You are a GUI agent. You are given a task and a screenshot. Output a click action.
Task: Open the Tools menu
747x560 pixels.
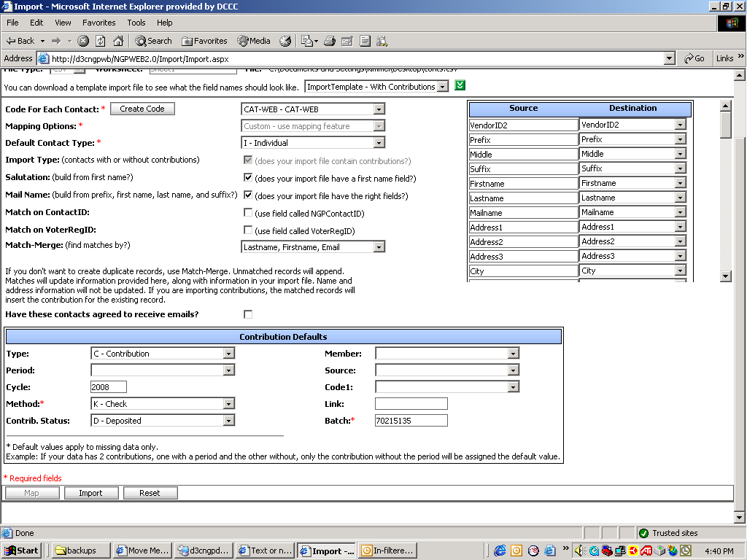[136, 23]
